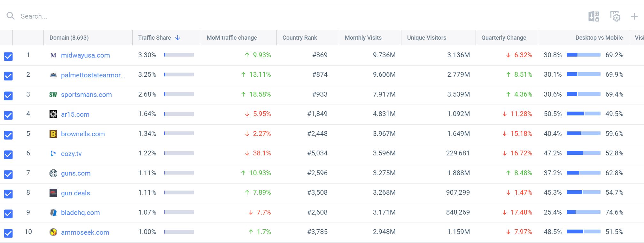Uncheck the ar15.com row checkbox
The image size is (644, 243).
coord(8,115)
